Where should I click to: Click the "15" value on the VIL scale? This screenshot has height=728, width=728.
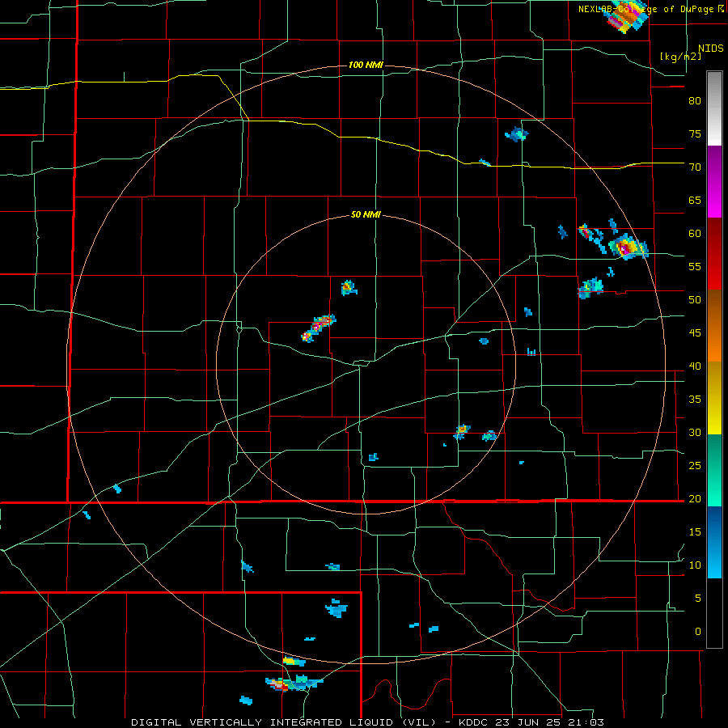click(695, 531)
